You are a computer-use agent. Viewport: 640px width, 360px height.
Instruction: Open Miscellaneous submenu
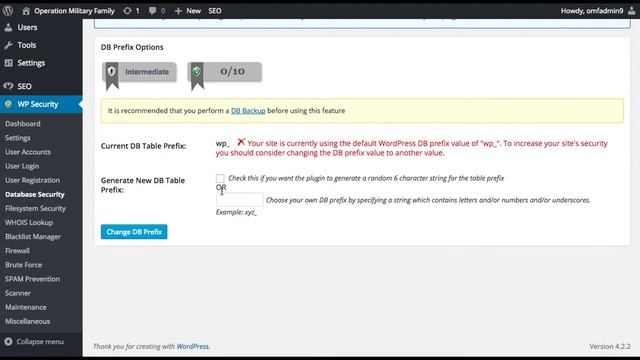pyautogui.click(x=27, y=321)
